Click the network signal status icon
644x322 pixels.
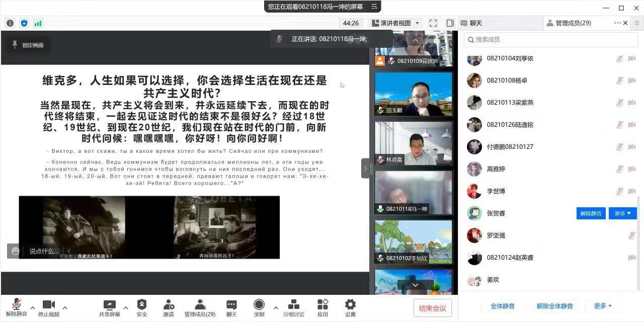pos(38,23)
